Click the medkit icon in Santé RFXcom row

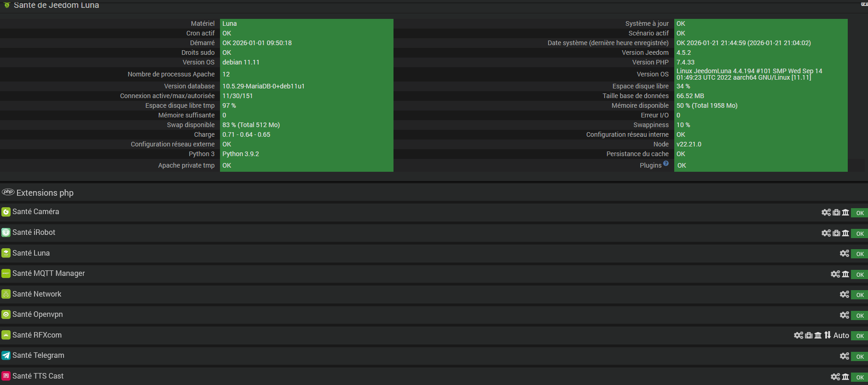click(x=809, y=335)
